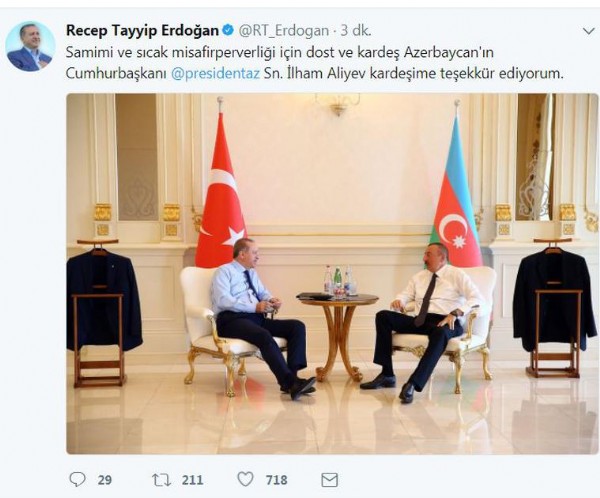Image resolution: width=600 pixels, height=498 pixels.
Task: Click the Turkish flag in the photo
Action: coord(220,191)
